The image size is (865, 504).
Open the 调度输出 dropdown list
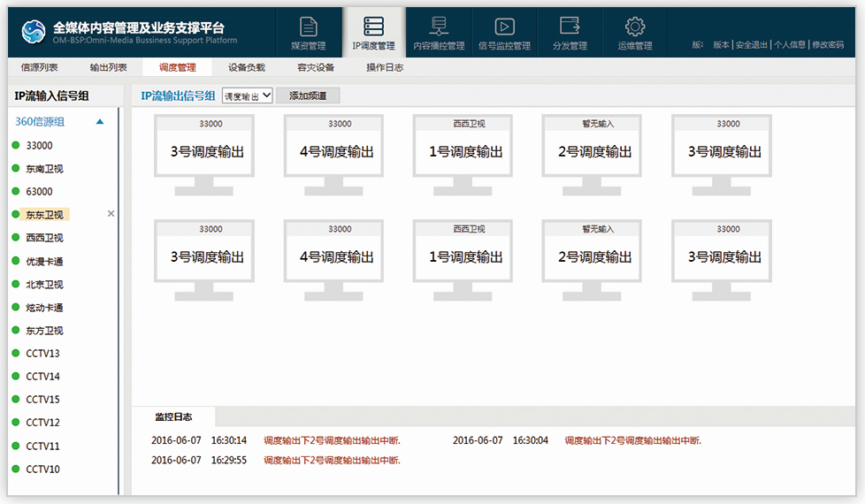(x=247, y=95)
